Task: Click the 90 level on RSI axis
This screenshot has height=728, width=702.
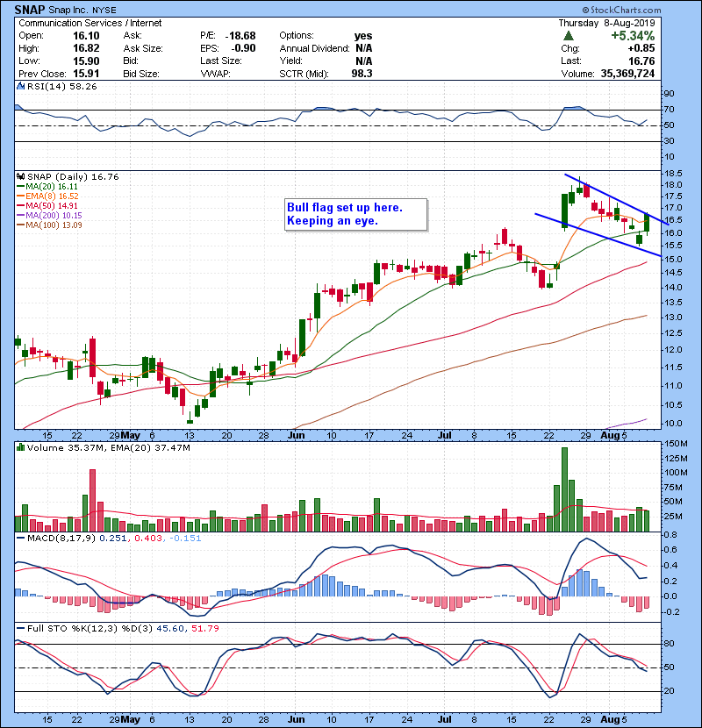Action: (x=669, y=94)
